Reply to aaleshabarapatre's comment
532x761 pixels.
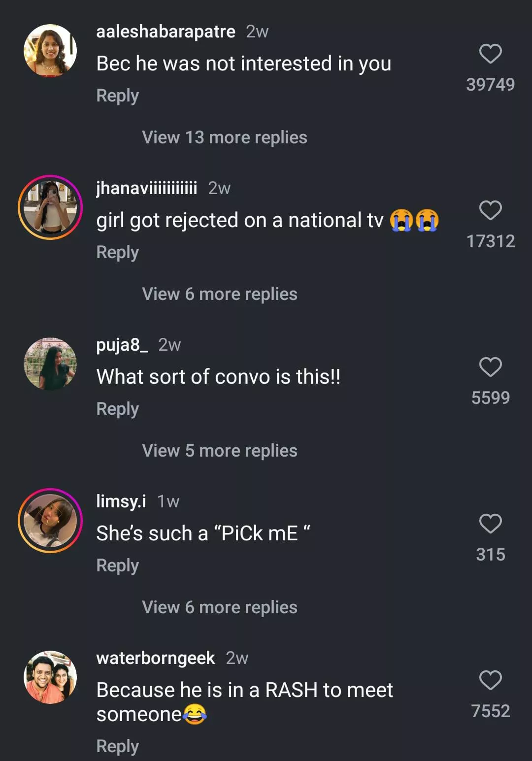coord(117,96)
